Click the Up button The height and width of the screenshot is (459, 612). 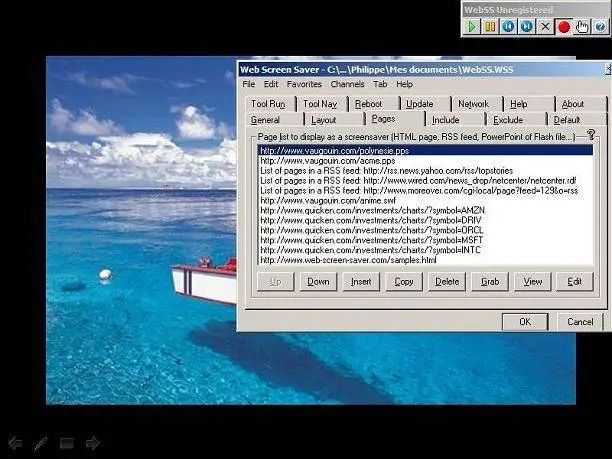click(276, 281)
